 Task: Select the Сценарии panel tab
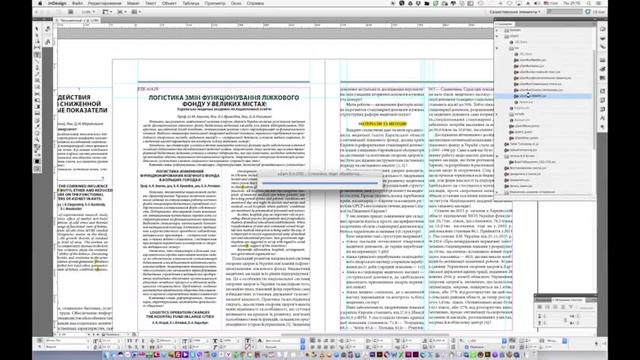click(504, 24)
